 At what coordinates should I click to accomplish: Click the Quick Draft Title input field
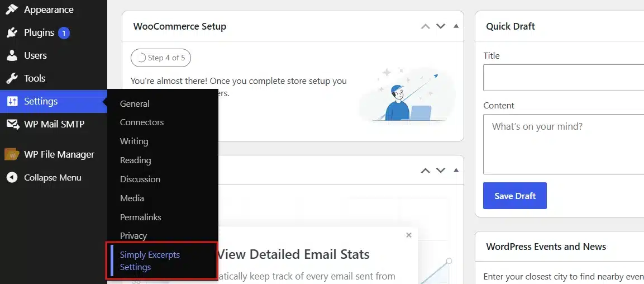point(564,78)
